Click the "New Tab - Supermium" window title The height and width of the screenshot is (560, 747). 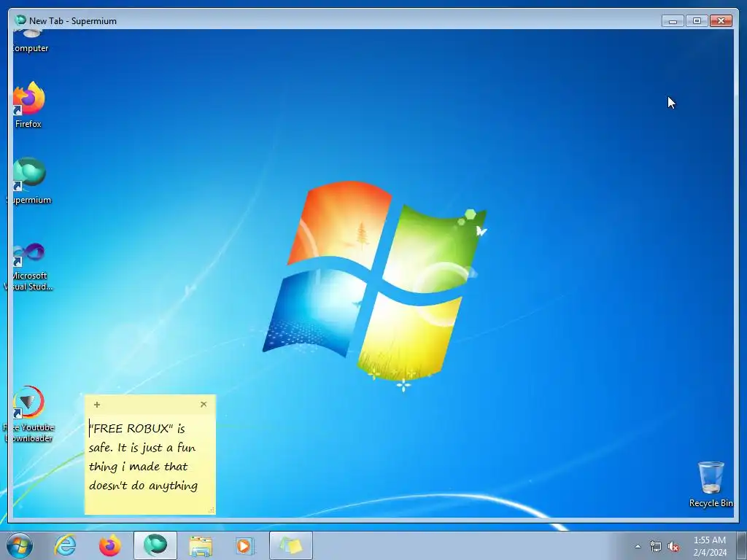click(x=73, y=21)
